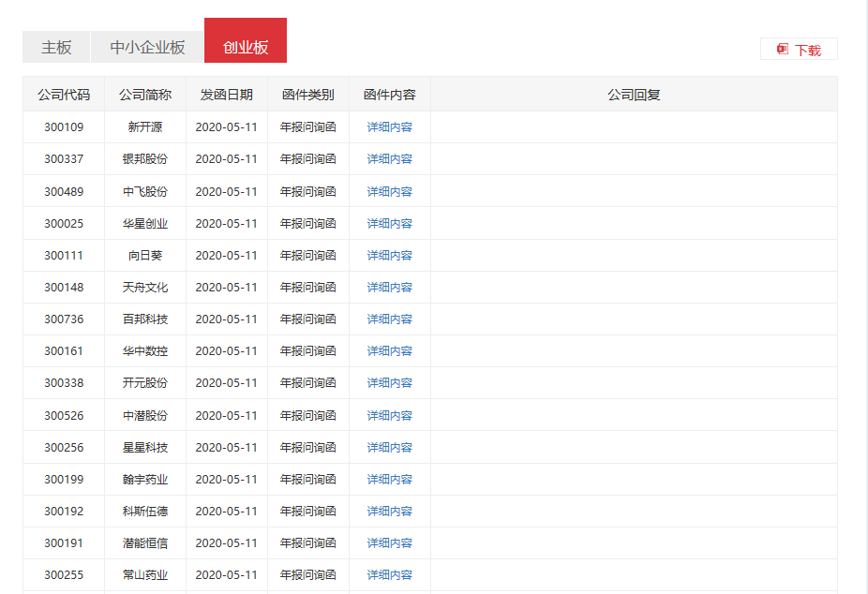Click the 公司代码 column header
The height and width of the screenshot is (594, 868).
tap(64, 95)
